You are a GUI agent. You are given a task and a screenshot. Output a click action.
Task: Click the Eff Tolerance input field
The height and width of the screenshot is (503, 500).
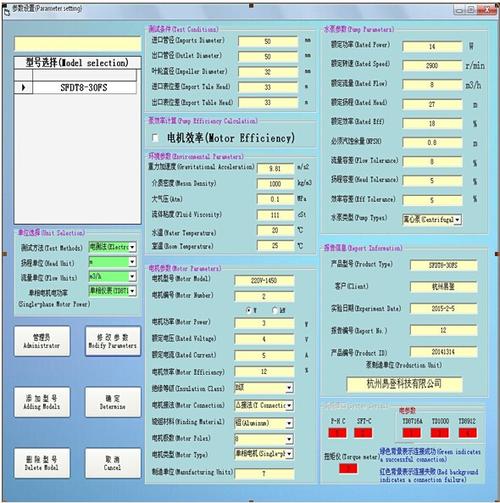pyautogui.click(x=432, y=200)
